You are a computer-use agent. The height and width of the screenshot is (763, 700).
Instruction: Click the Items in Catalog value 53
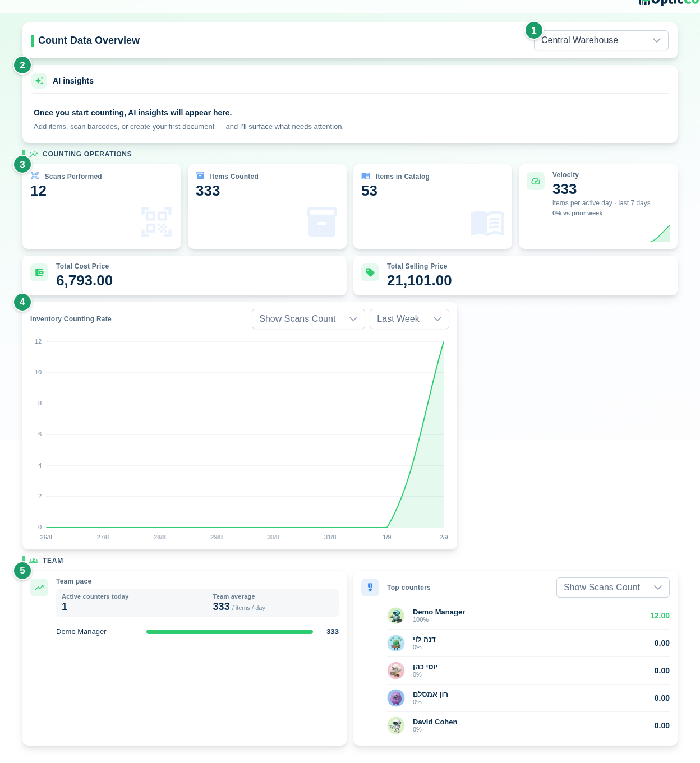click(369, 191)
